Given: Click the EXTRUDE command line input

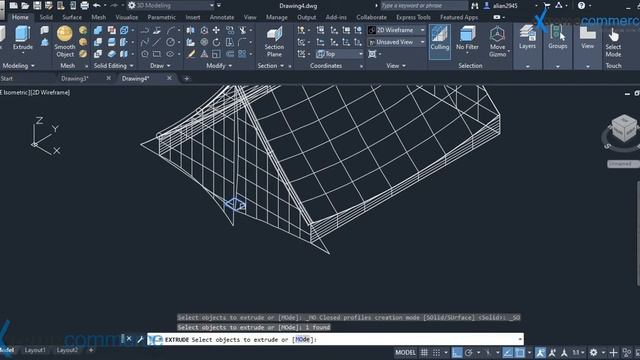Looking at the screenshot, I should coord(335,339).
